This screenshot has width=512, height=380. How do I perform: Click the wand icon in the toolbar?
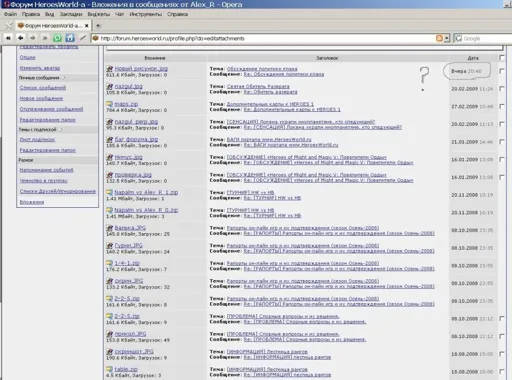83,38
